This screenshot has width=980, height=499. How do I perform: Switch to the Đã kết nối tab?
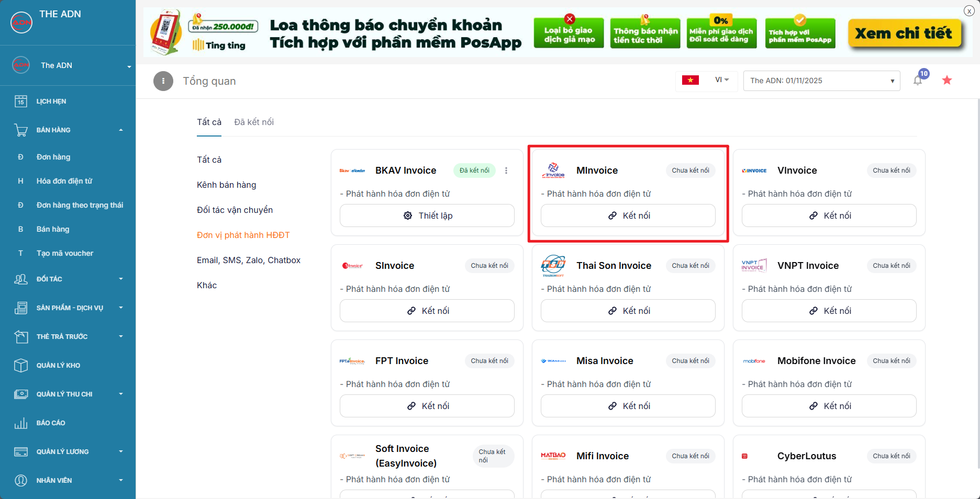[254, 122]
